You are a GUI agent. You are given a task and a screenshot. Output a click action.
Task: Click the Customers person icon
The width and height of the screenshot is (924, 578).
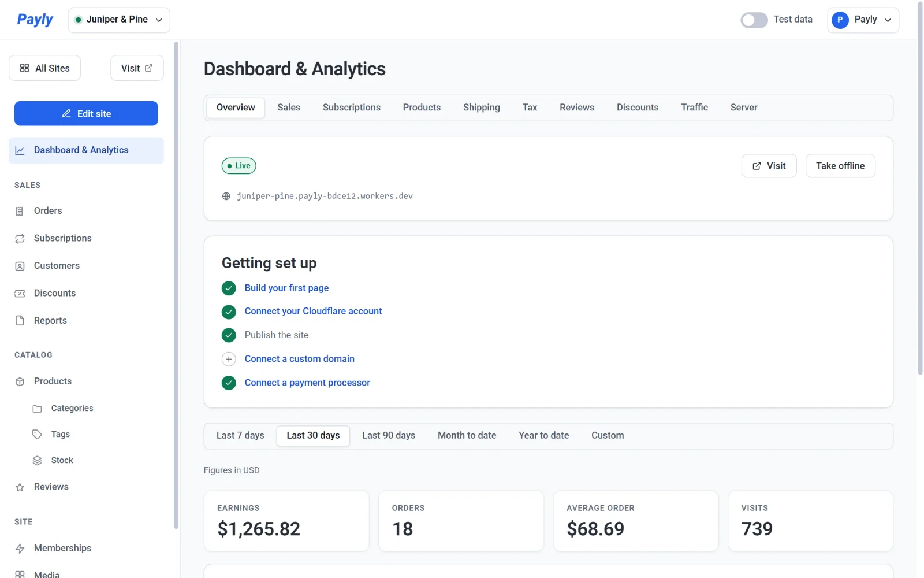pos(20,266)
